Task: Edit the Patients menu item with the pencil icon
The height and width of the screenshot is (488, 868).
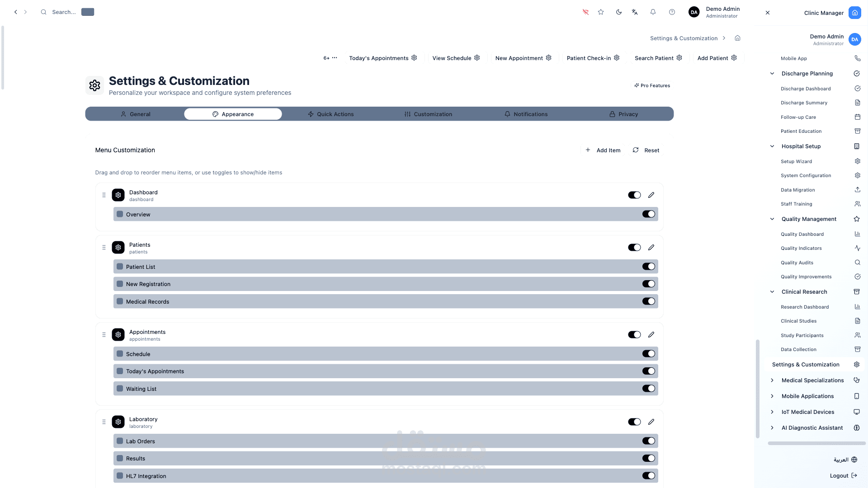Action: [651, 248]
